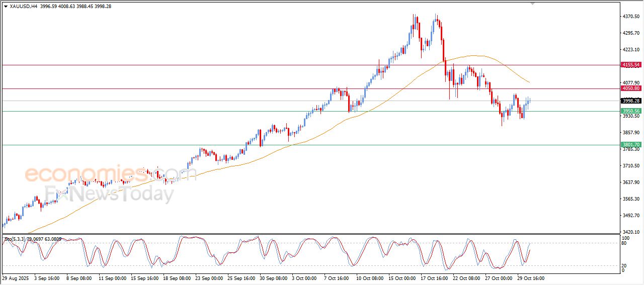The image size is (644, 285).
Task: Click the 15 Oct 00:00 time label
Action: tap(401, 278)
